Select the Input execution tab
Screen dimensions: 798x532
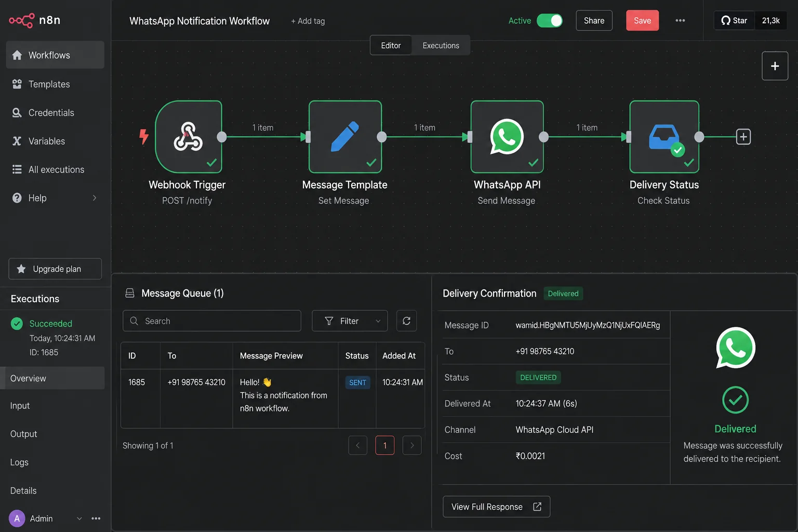coord(20,406)
